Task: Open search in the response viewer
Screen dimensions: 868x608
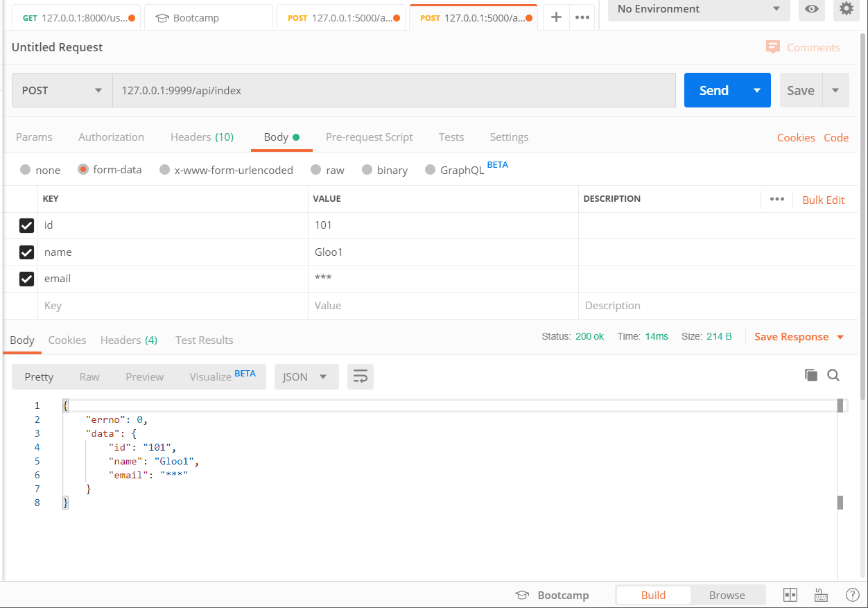Action: (833, 374)
